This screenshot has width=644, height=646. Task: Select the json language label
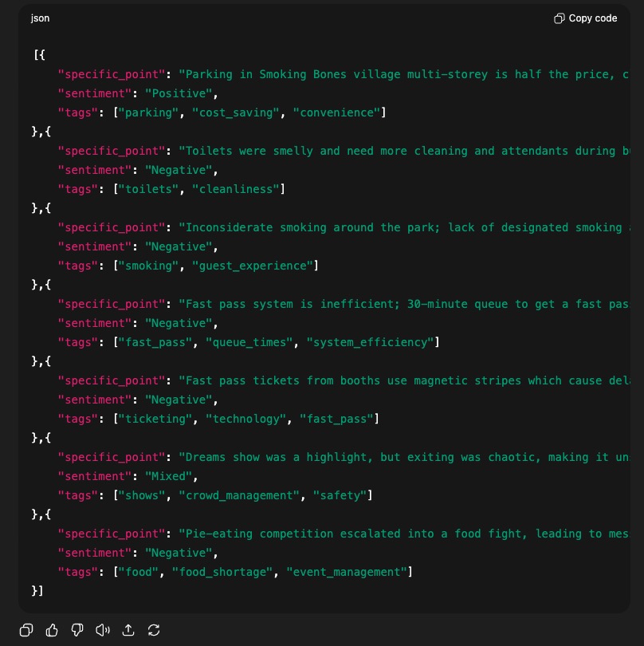[40, 18]
